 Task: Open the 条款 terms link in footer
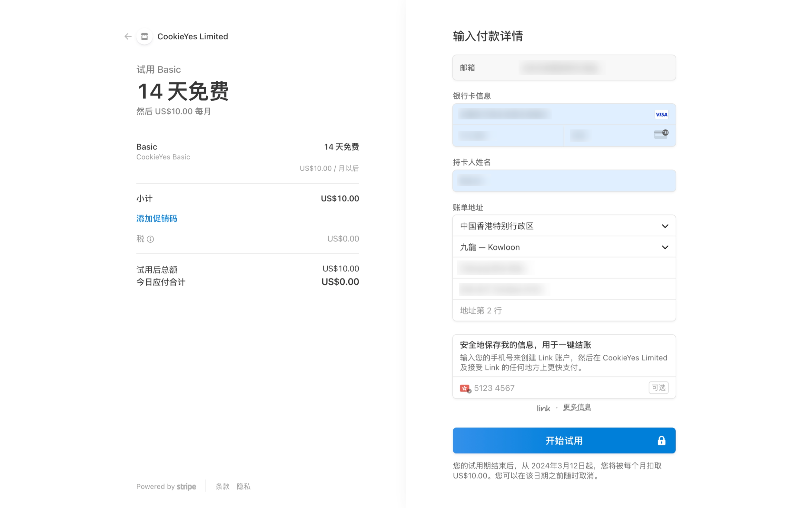click(222, 486)
